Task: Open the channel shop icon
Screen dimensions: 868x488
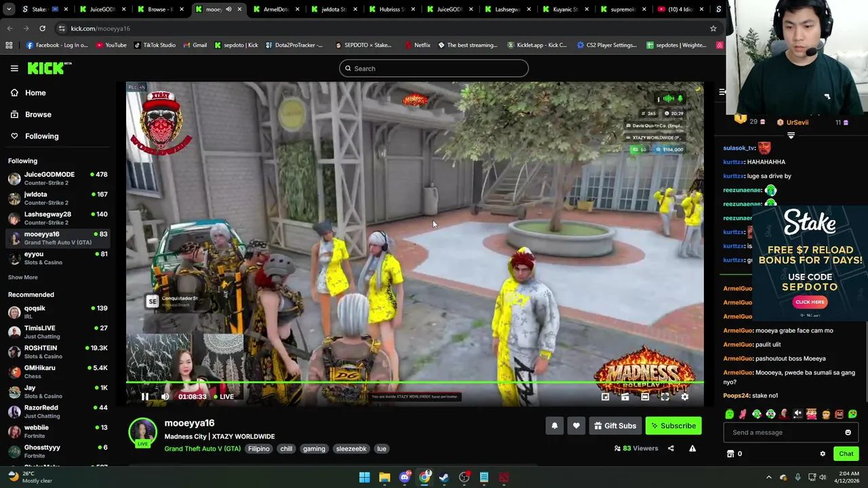Action: (x=730, y=453)
